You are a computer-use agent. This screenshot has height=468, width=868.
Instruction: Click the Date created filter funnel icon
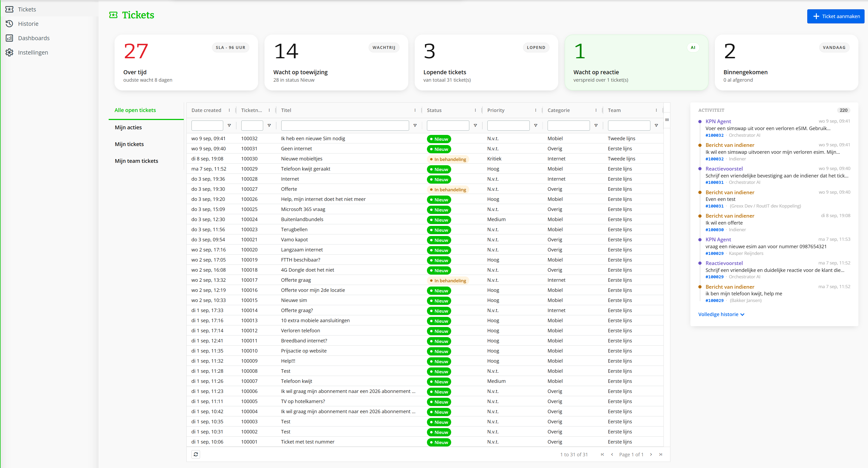point(229,126)
